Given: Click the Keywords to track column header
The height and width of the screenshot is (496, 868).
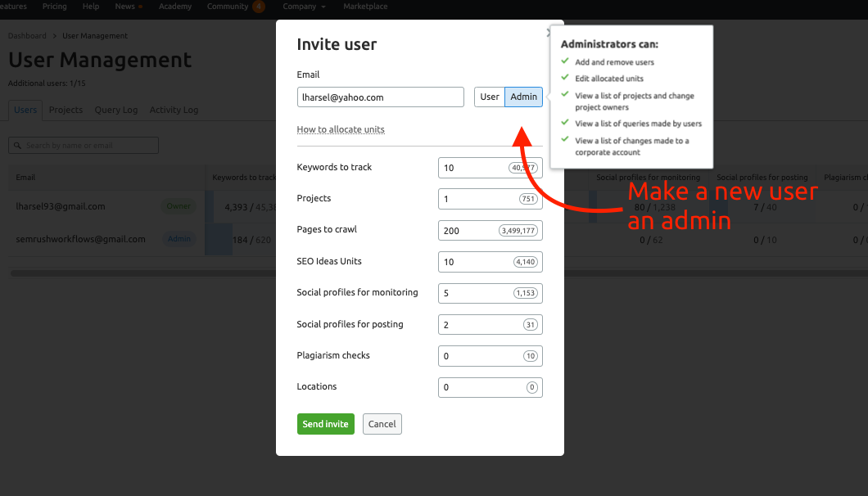Looking at the screenshot, I should (243, 177).
